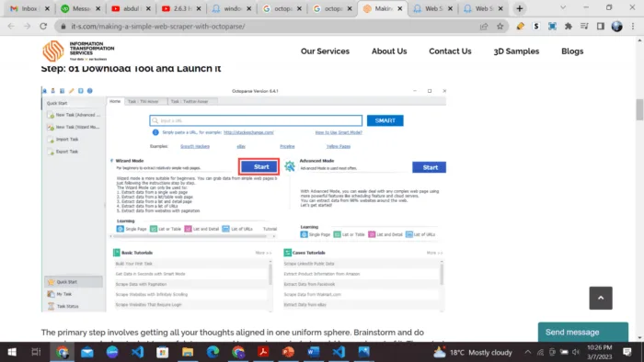
Task: Launch Microsoft Word from the taskbar
Action: [314, 352]
